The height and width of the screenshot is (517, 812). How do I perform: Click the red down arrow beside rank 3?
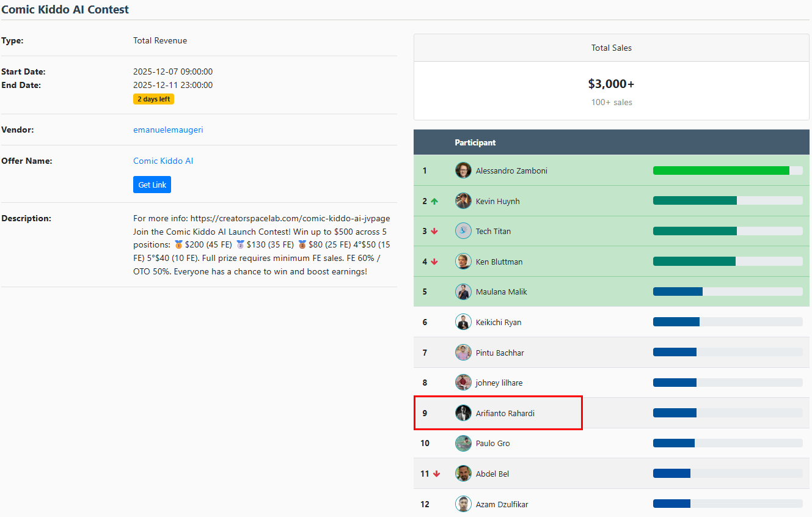[x=434, y=231]
